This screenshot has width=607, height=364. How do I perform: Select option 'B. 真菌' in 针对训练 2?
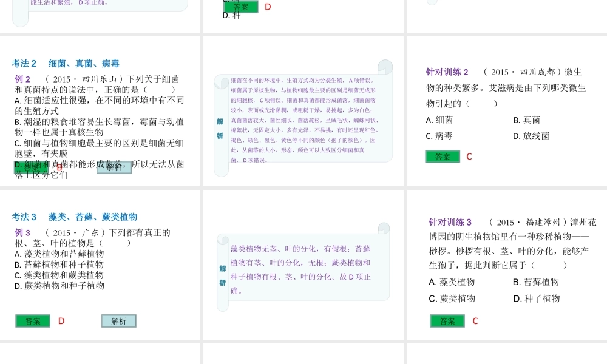(x=526, y=120)
